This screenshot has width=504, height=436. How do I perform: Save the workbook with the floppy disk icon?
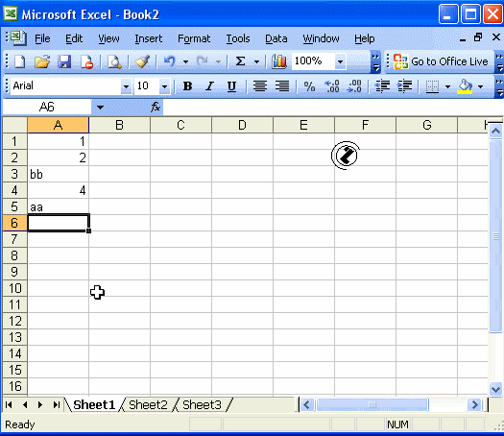[x=64, y=61]
